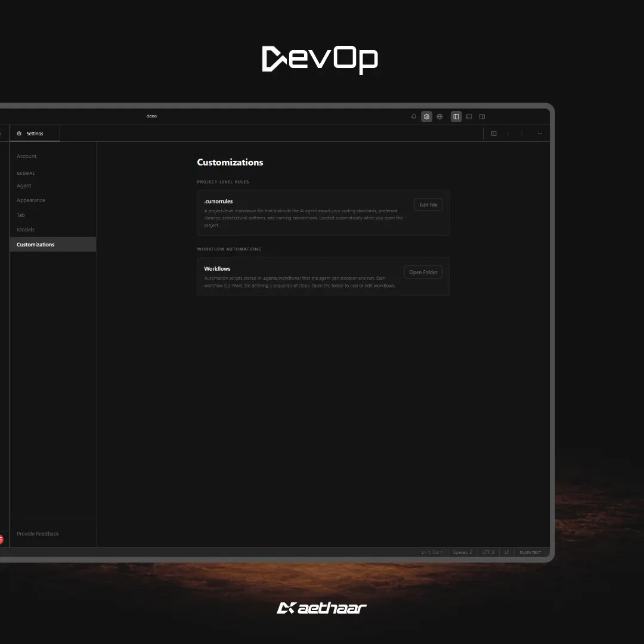
Task: Click the aethaar logo at bottom
Action: (321, 608)
